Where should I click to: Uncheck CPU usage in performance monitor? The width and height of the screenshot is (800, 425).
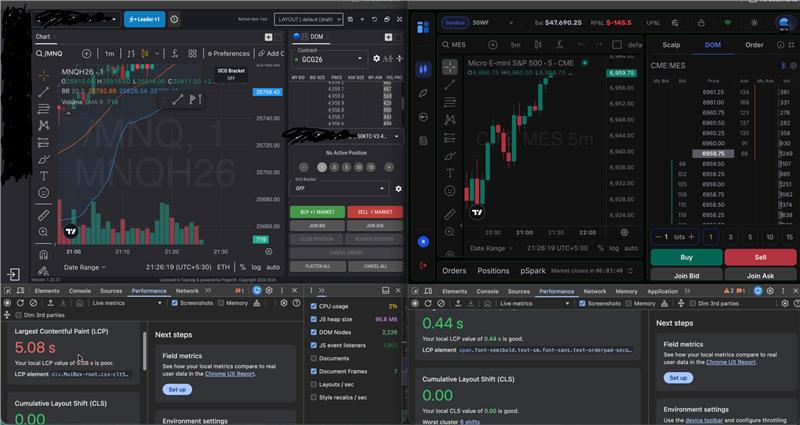314,306
